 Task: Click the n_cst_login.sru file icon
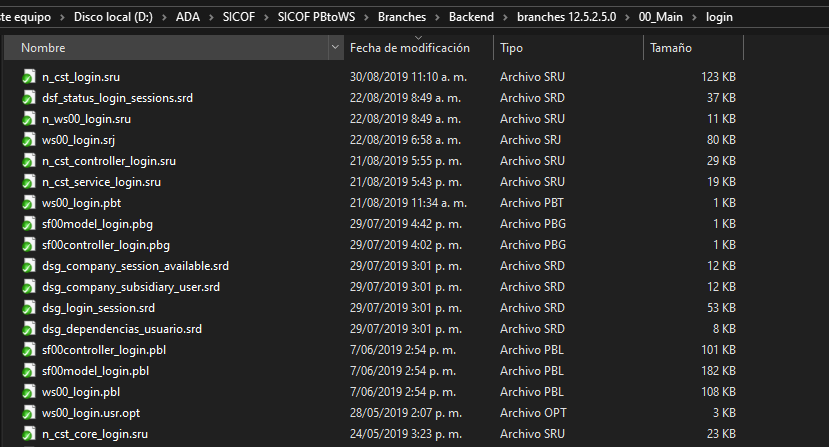point(29,77)
